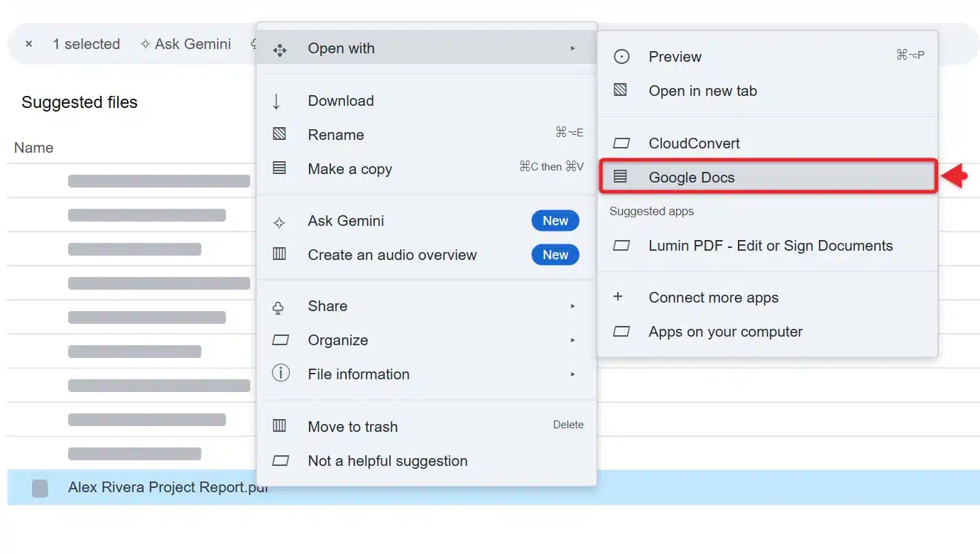Expand the Organize submenu arrow
The width and height of the screenshot is (980, 554).
572,340
